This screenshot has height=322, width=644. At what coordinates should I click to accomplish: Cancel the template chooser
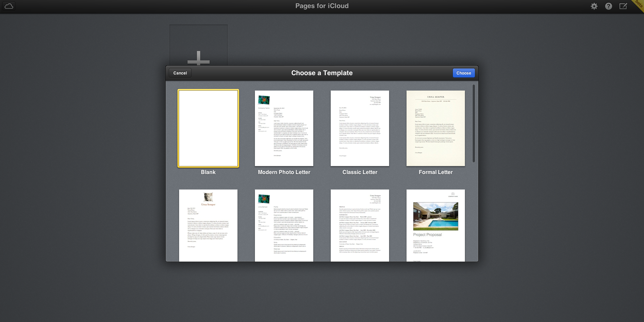(x=180, y=73)
